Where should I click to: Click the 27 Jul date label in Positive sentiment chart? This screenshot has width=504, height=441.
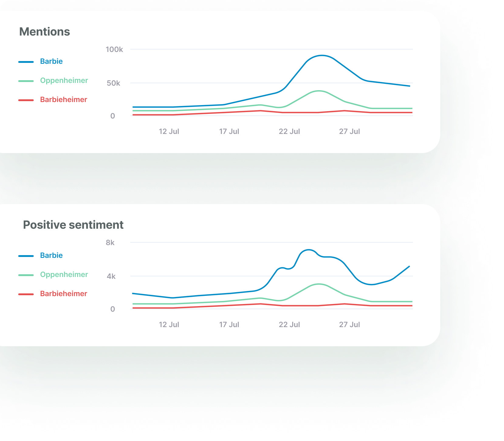pyautogui.click(x=349, y=325)
